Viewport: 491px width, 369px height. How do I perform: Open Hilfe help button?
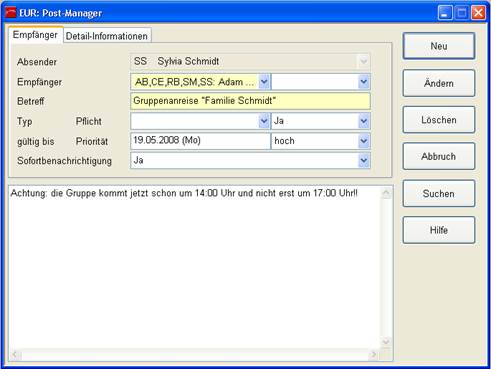click(439, 230)
